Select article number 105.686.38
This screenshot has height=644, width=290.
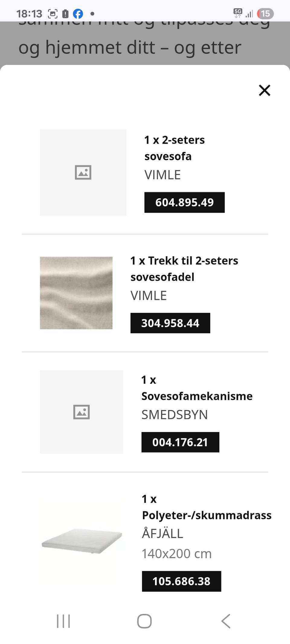coord(181,581)
